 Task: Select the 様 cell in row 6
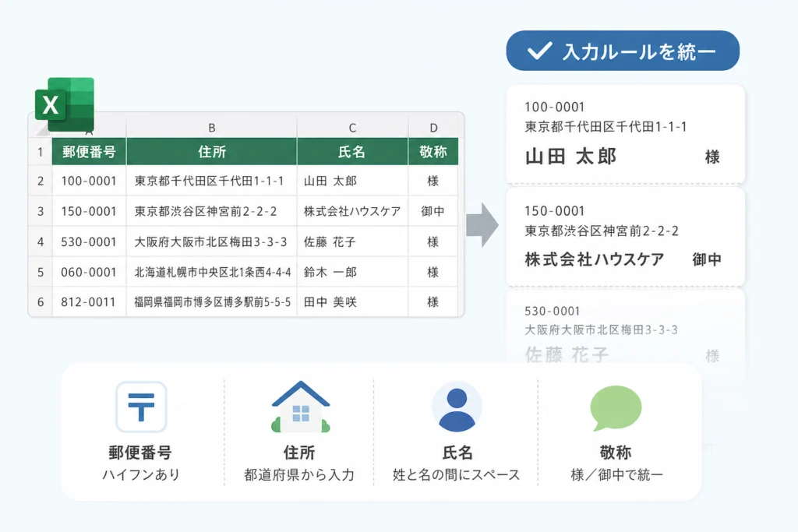(433, 302)
